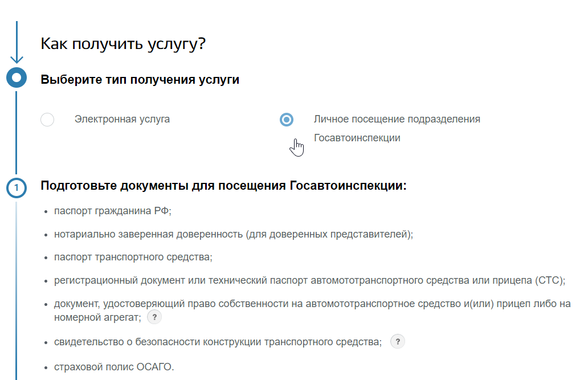Click the "регистрационный документ или технический паспорт" item
The height and width of the screenshot is (380, 588).
click(x=309, y=281)
